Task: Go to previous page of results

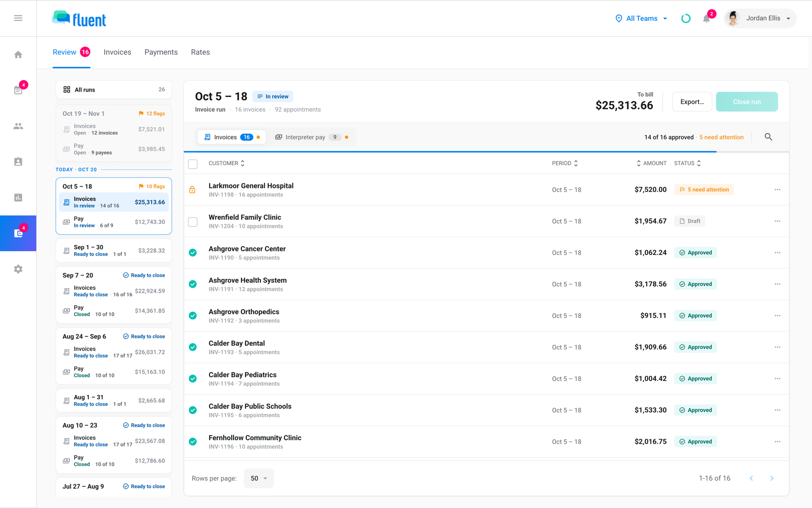Action: [x=751, y=478]
